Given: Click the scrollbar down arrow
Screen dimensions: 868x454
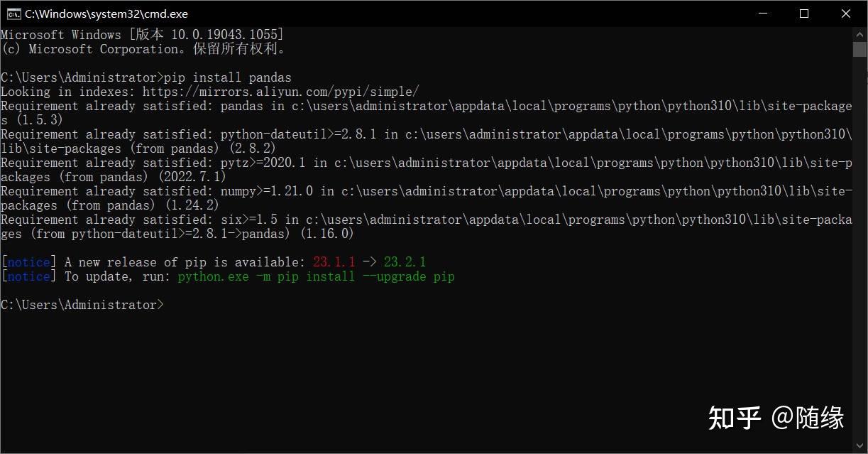Looking at the screenshot, I should [x=859, y=446].
